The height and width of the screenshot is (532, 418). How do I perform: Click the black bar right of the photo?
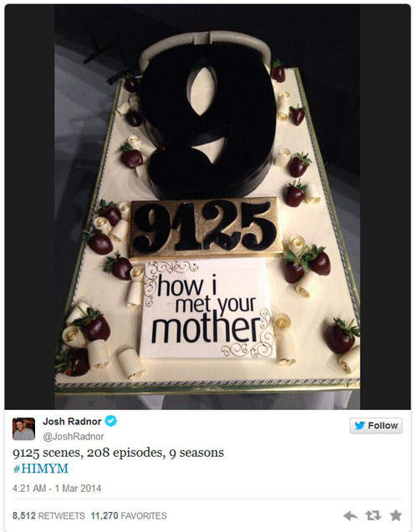pos(385,207)
